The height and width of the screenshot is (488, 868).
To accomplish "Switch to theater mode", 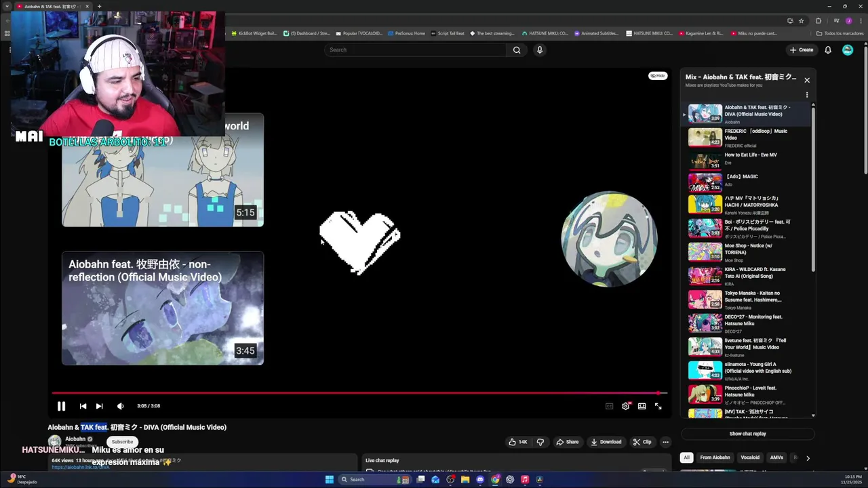I will (x=642, y=406).
